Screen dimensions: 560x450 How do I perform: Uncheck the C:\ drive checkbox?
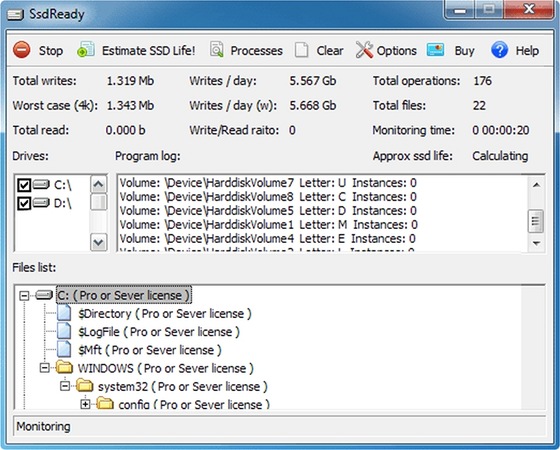tap(24, 185)
